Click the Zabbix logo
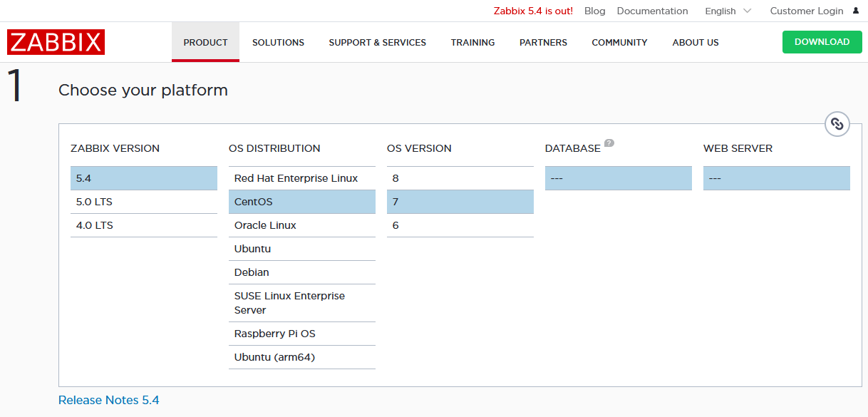The image size is (868, 417). (56, 42)
